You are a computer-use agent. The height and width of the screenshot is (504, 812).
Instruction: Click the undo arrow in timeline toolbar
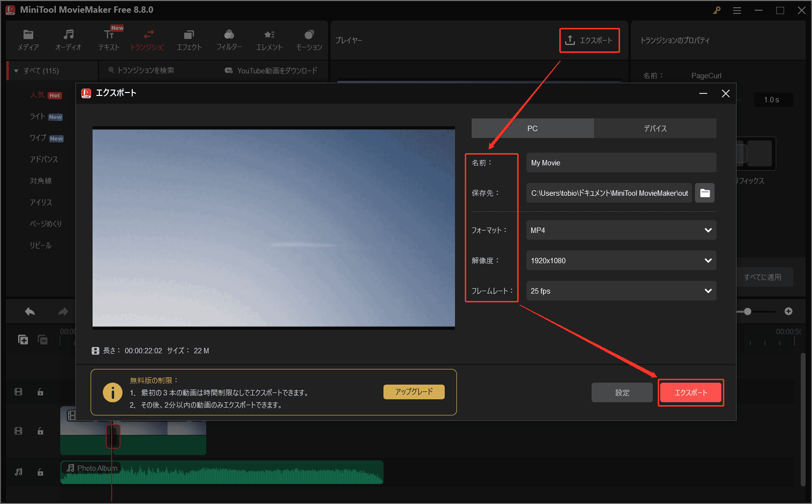click(30, 311)
